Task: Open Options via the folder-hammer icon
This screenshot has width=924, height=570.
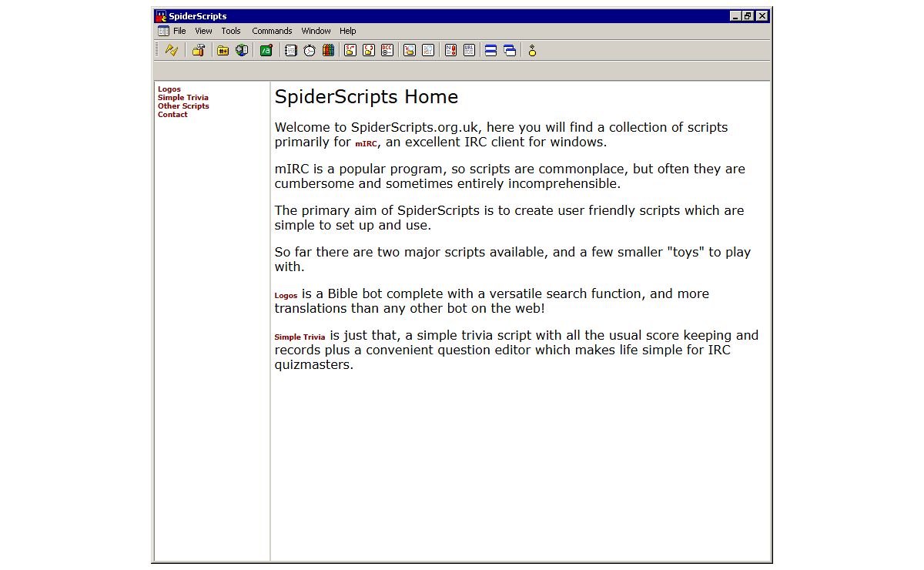Action: 199,50
